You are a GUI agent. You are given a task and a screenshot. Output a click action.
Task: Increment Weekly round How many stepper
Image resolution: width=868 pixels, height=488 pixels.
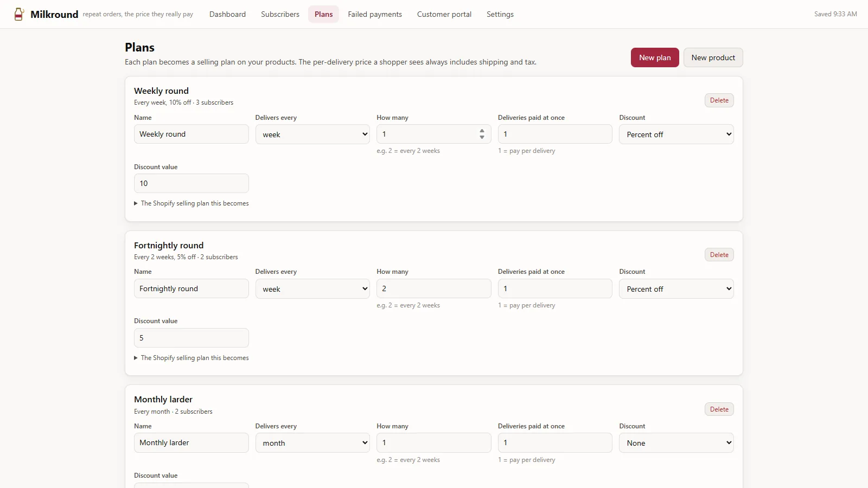(x=482, y=131)
